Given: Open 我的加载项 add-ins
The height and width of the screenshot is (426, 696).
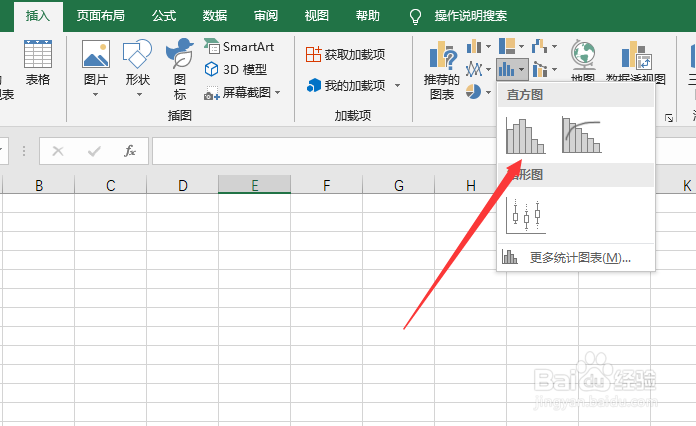Looking at the screenshot, I should 346,85.
